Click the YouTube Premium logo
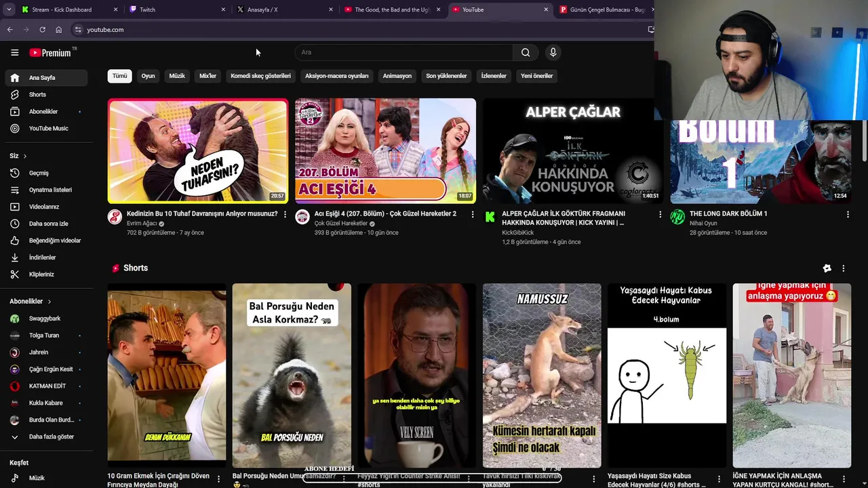This screenshot has width=868, height=488. (50, 52)
